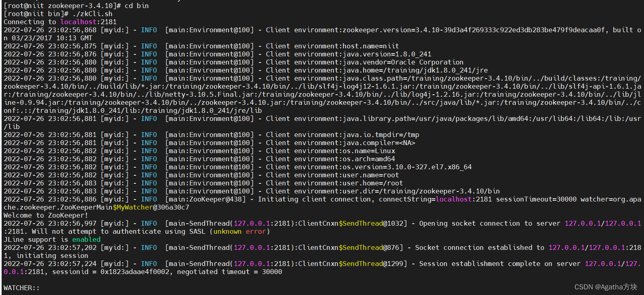Click 'user.home=/root' text
Screen dimensions: 644x295
click(x=373, y=183)
